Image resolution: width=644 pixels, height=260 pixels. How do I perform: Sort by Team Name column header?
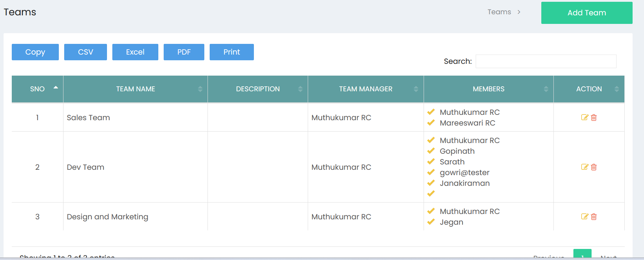(136, 89)
